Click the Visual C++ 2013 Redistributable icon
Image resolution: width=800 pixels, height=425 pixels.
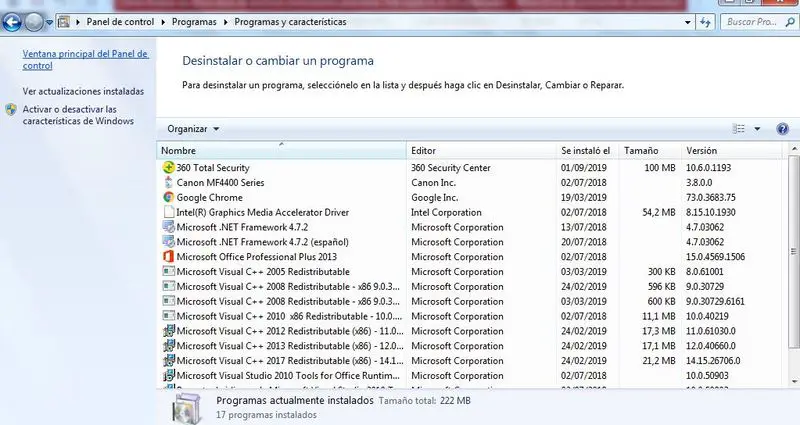[168, 345]
